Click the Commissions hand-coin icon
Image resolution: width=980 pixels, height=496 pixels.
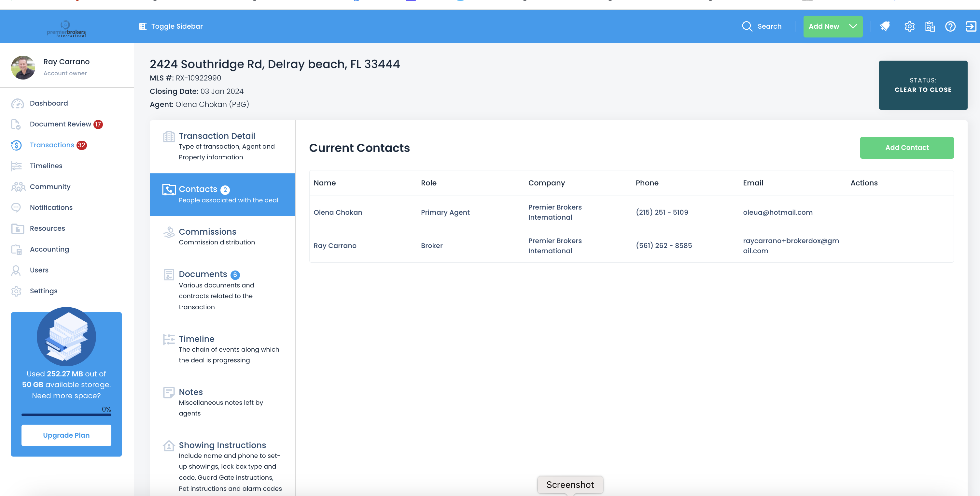(x=169, y=232)
